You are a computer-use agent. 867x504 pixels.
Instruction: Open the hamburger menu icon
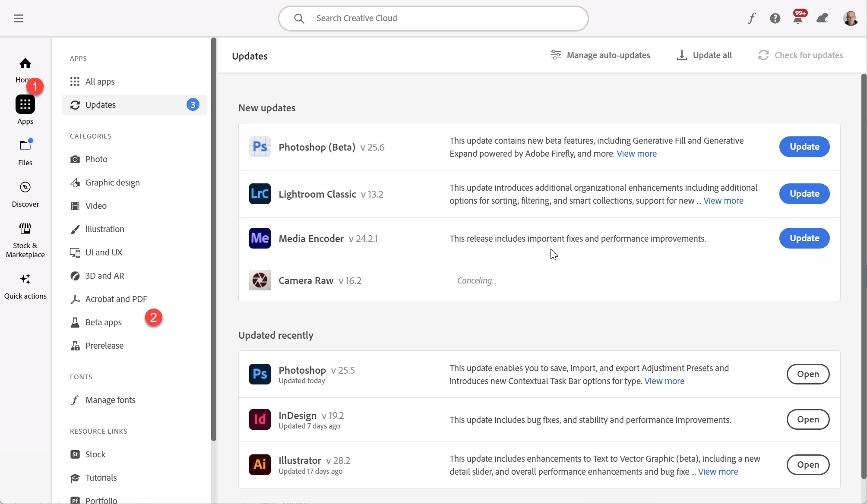(18, 19)
